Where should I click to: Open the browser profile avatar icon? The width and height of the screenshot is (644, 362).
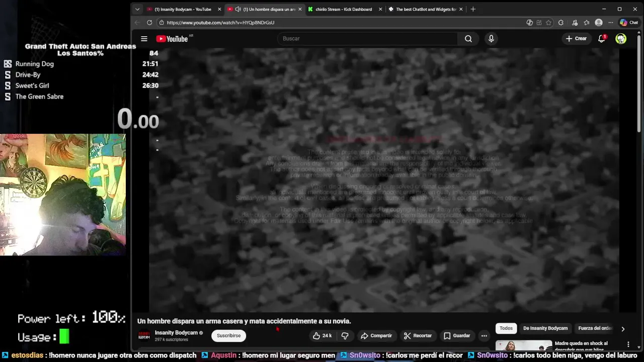point(599,23)
